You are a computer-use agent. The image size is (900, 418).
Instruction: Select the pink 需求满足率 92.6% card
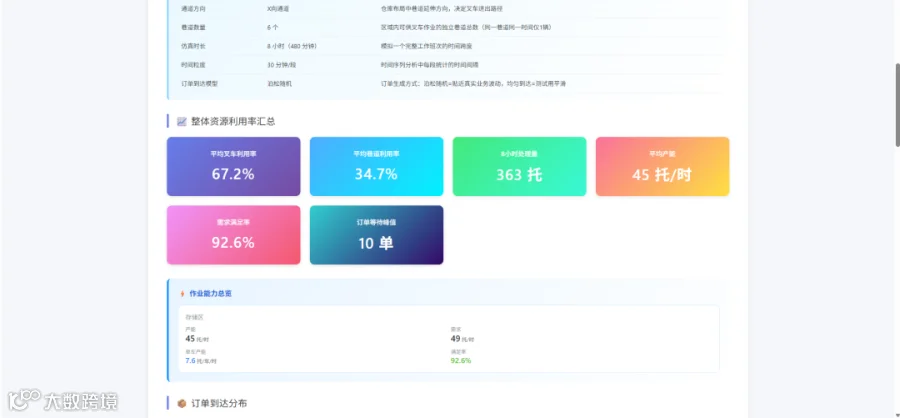tap(234, 235)
